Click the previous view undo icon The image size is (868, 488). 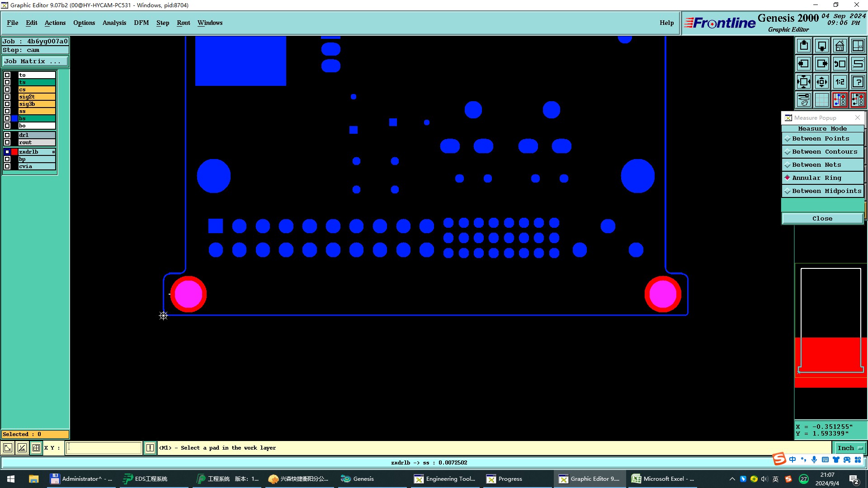point(840,64)
